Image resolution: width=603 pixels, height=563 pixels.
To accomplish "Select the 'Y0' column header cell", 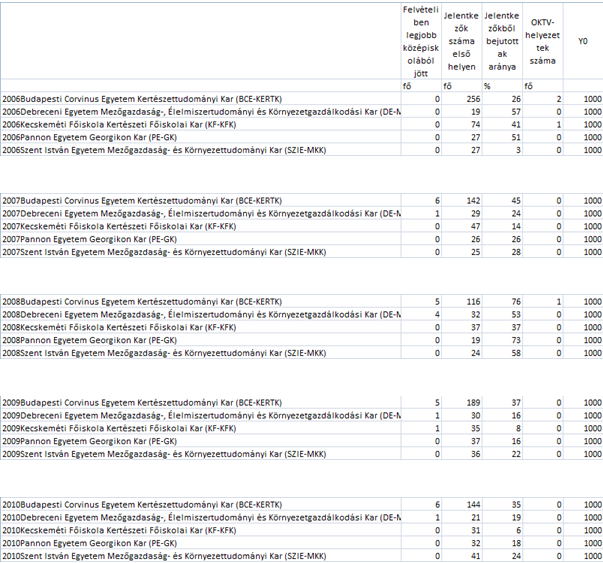I will 583,41.
